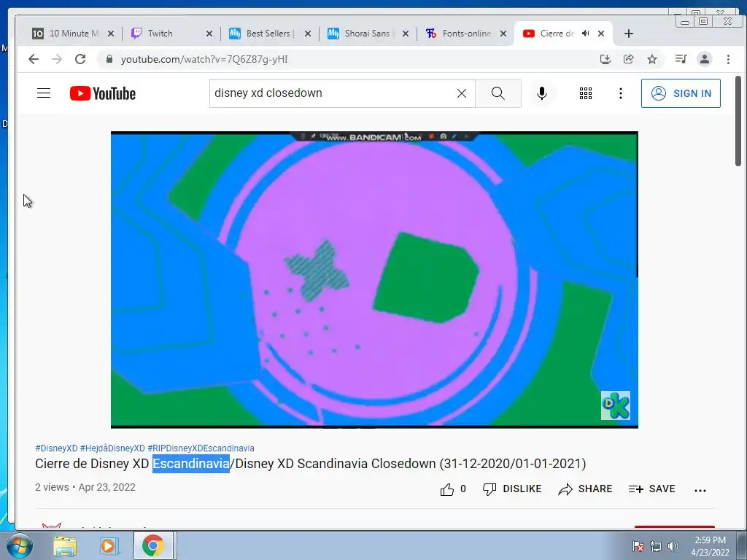Viewport: 747px width, 560px height.
Task: Open more actions ellipsis under the video
Action: pos(700,490)
